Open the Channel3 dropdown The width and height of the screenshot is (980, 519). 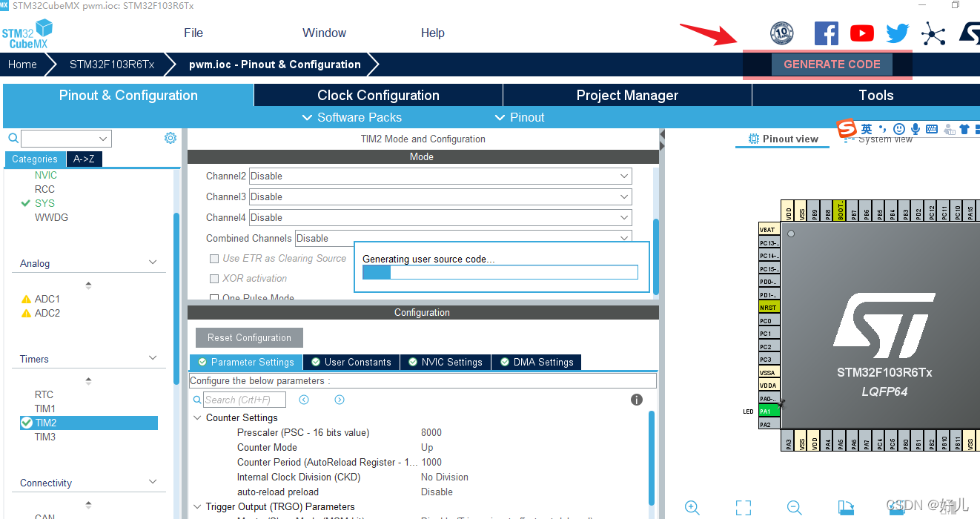coord(440,196)
